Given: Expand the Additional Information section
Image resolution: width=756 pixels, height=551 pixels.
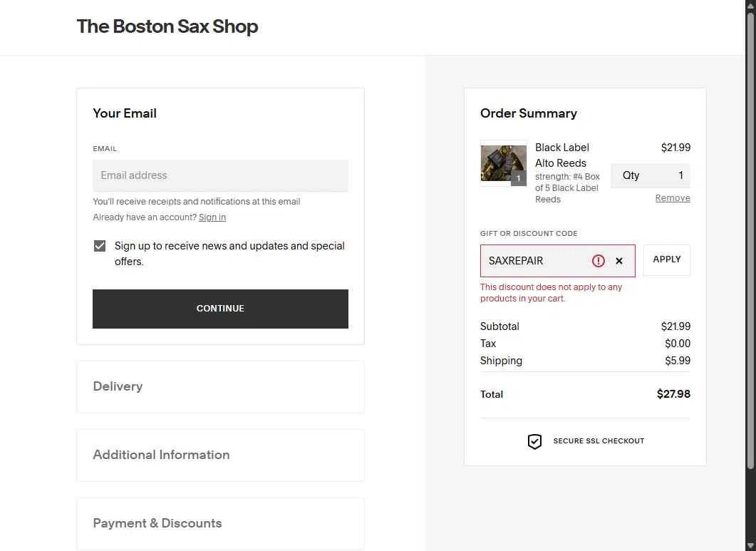Looking at the screenshot, I should click(x=220, y=455).
